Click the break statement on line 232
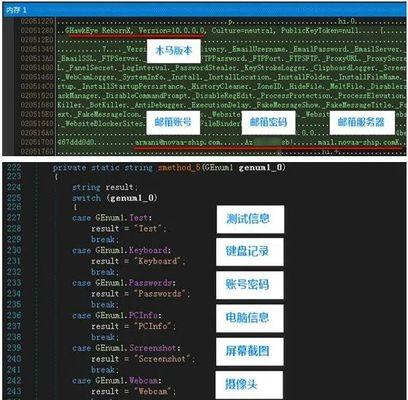This screenshot has width=408, height=400. pos(105,272)
